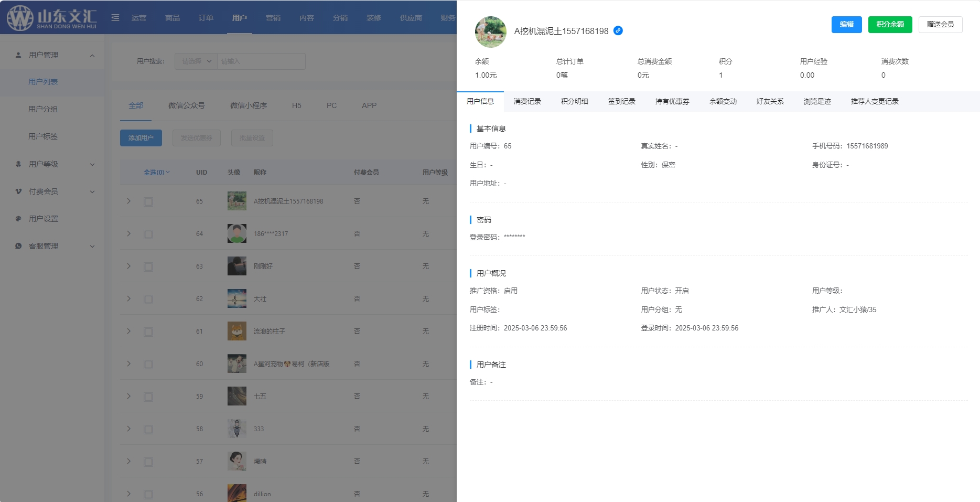Switch to the 余额变动 tab
The image size is (980, 502).
point(723,101)
